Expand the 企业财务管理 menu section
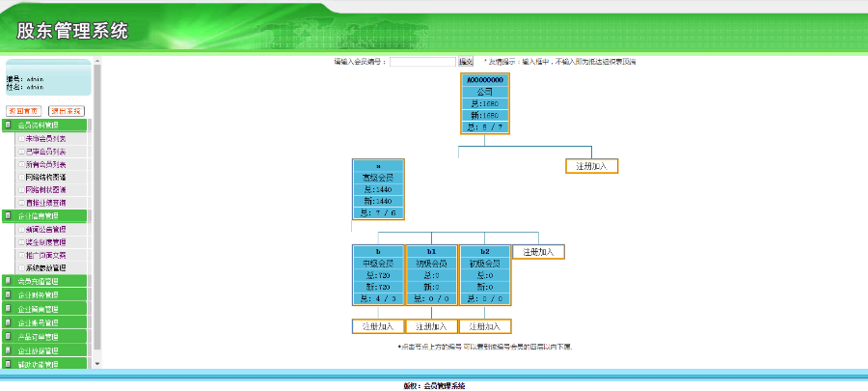This screenshot has width=868, height=391. (x=44, y=294)
